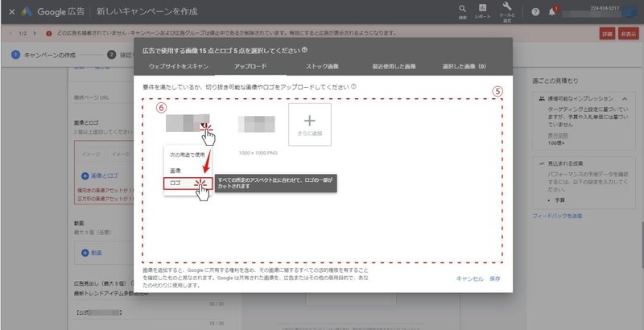The image size is (644, 330).
Task: Click the help icon after upload instruction
Action: click(353, 87)
